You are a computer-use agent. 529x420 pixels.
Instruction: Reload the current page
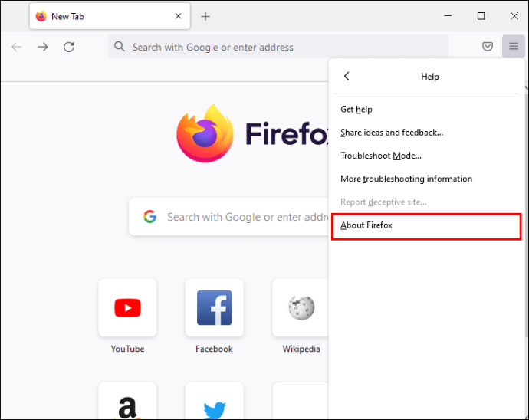69,47
